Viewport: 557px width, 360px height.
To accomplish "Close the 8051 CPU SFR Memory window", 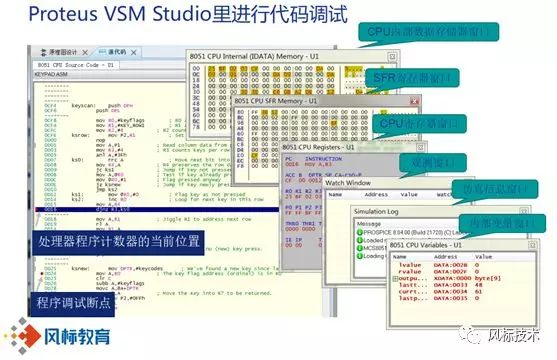I will [414, 102].
